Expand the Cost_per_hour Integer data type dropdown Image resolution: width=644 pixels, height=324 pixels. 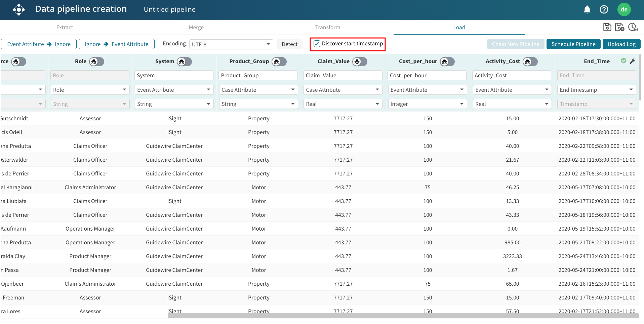(427, 104)
